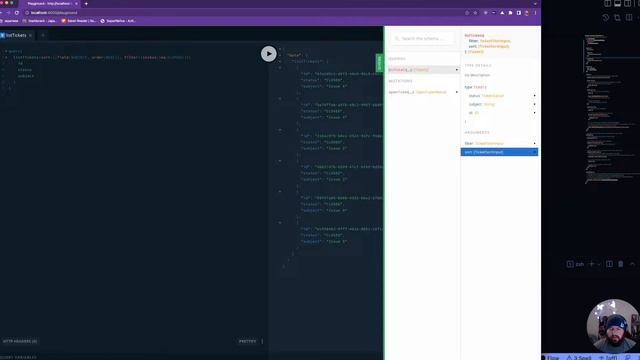Maximize the terminal panel with chevron

coord(632,264)
